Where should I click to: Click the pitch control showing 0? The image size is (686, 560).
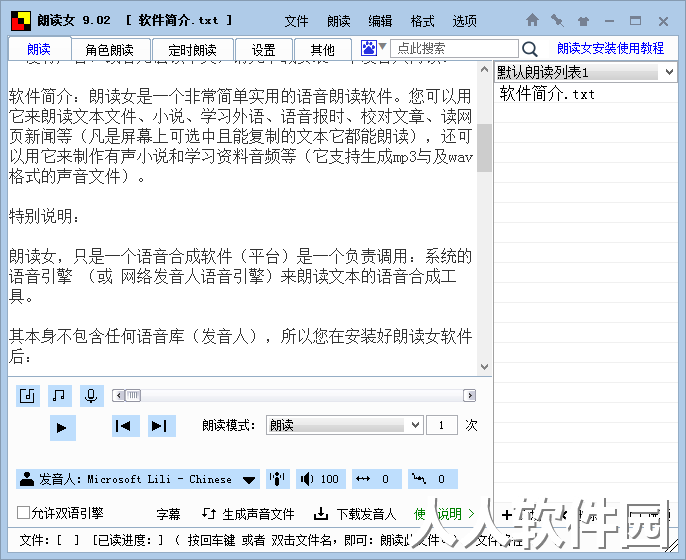[433, 479]
